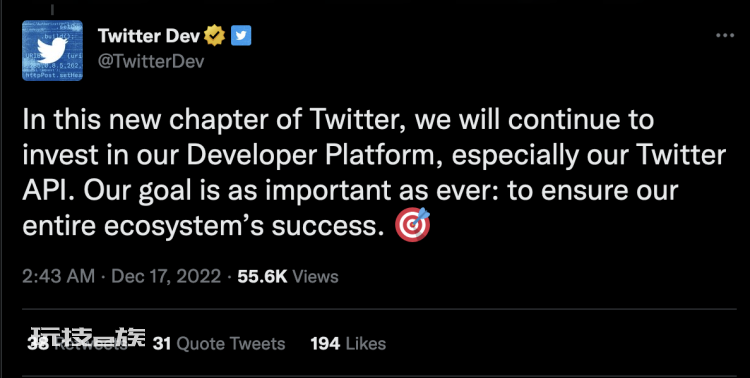Open the Twitter Dev profile avatar

(52, 50)
